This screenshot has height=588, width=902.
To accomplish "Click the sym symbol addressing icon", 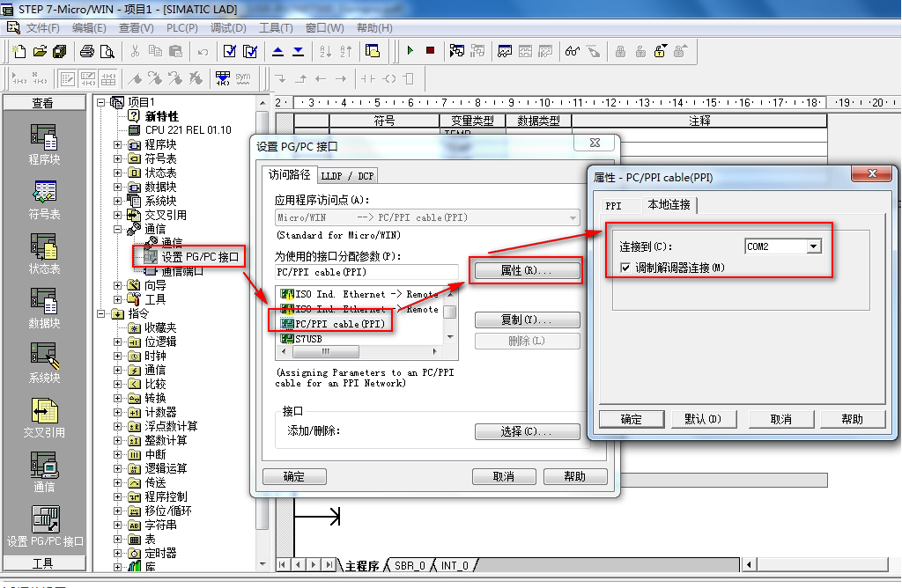I will coord(243,78).
